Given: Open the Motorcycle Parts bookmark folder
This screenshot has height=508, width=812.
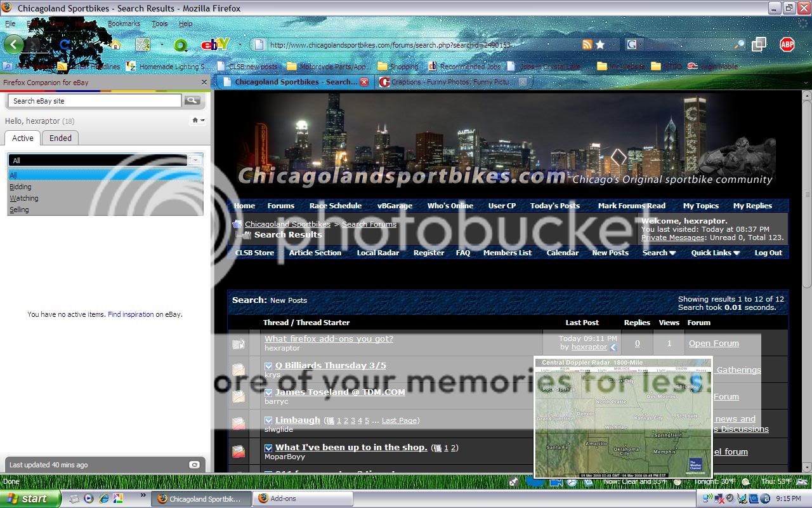Looking at the screenshot, I should click(x=329, y=66).
